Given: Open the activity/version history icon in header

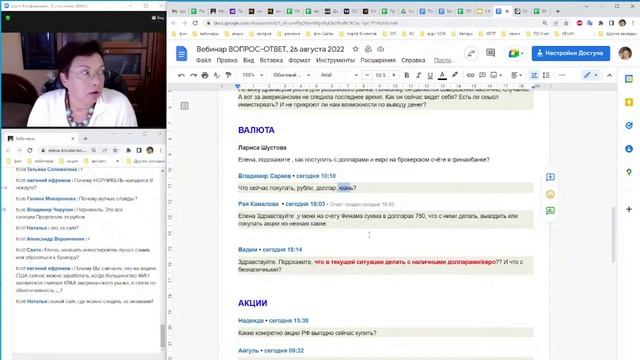Looking at the screenshot, I should pyautogui.click(x=471, y=53).
